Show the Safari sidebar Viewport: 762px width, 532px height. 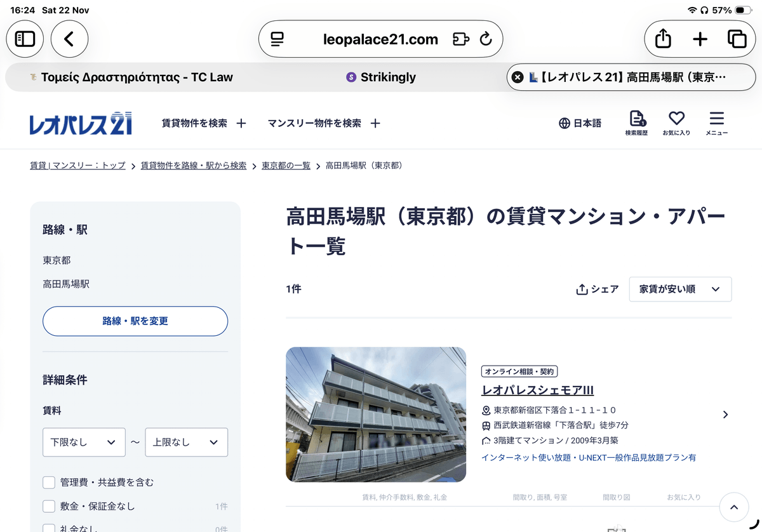click(25, 39)
